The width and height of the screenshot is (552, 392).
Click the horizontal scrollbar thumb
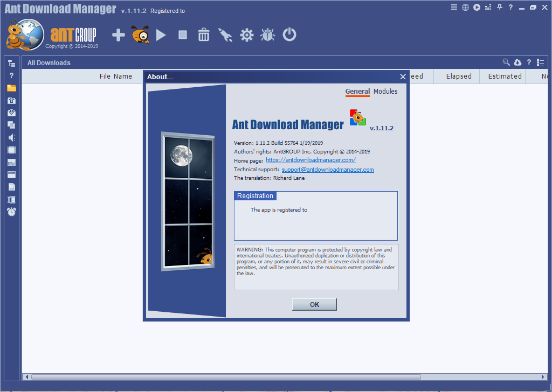tap(226, 377)
